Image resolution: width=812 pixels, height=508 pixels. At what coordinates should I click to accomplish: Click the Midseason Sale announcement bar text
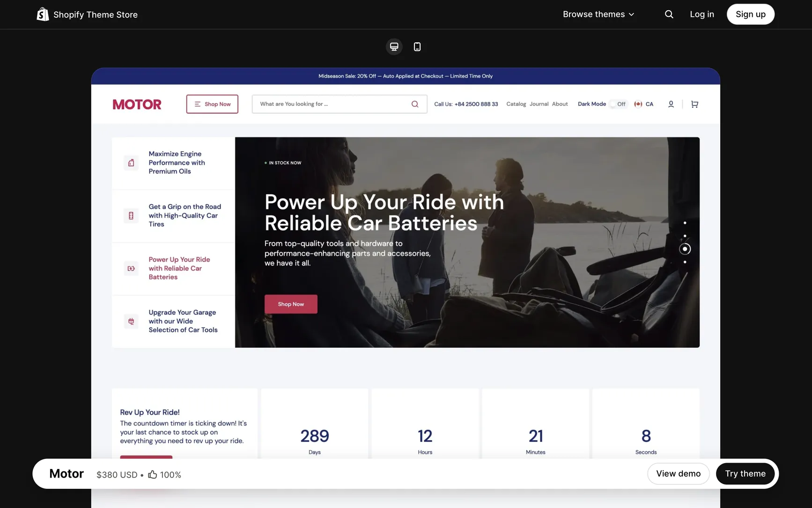[406, 76]
